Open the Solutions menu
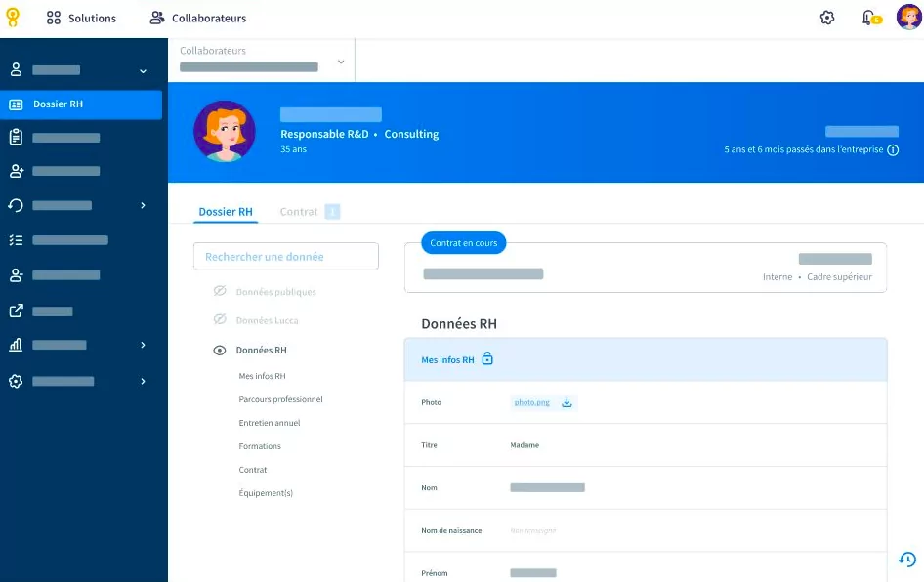 coord(81,18)
